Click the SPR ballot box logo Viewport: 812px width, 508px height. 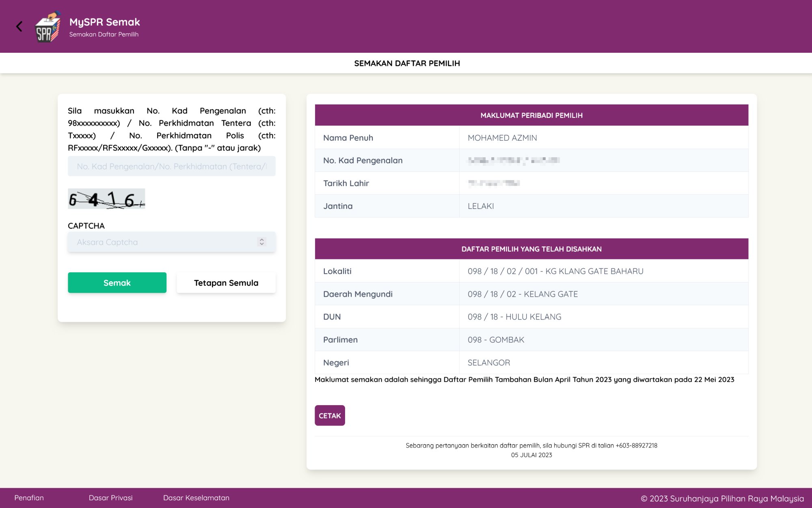tap(48, 27)
